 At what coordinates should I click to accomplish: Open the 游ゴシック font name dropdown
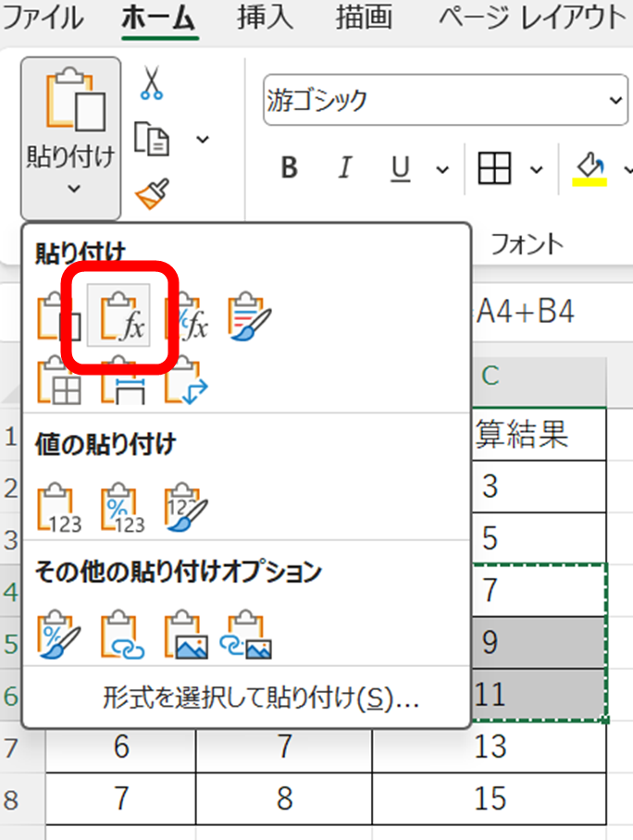615,101
